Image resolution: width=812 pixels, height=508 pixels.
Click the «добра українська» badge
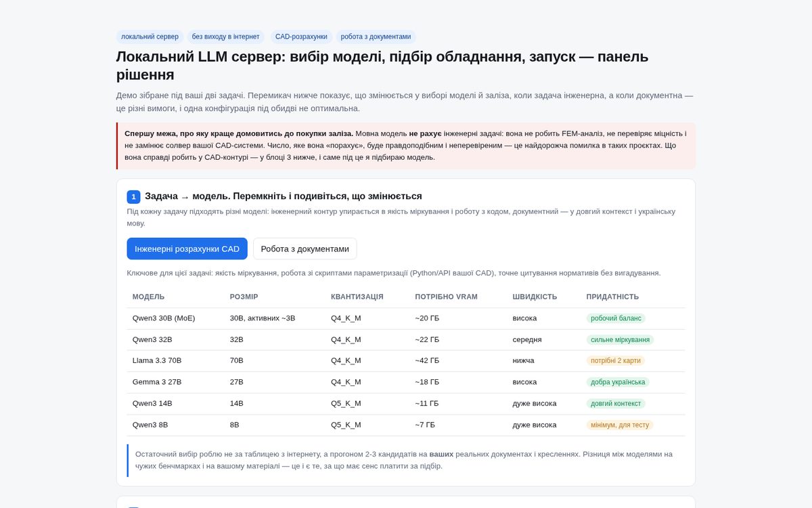(x=618, y=382)
